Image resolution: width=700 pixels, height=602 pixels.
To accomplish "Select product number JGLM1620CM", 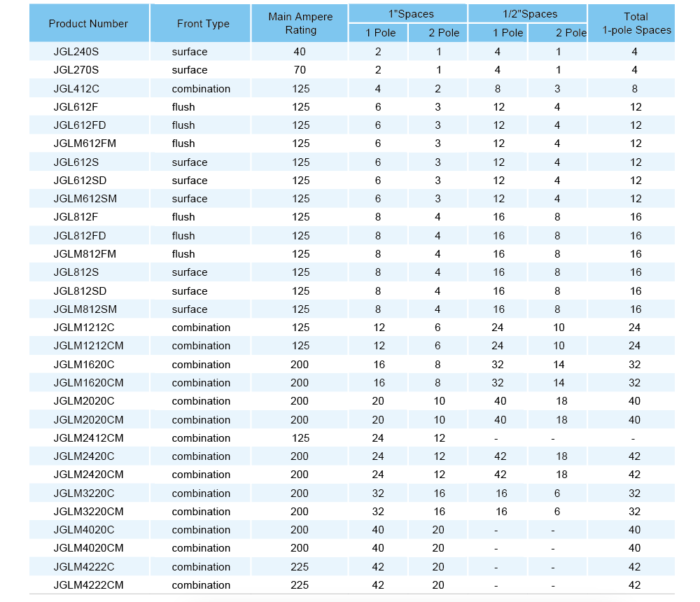I will pyautogui.click(x=88, y=383).
